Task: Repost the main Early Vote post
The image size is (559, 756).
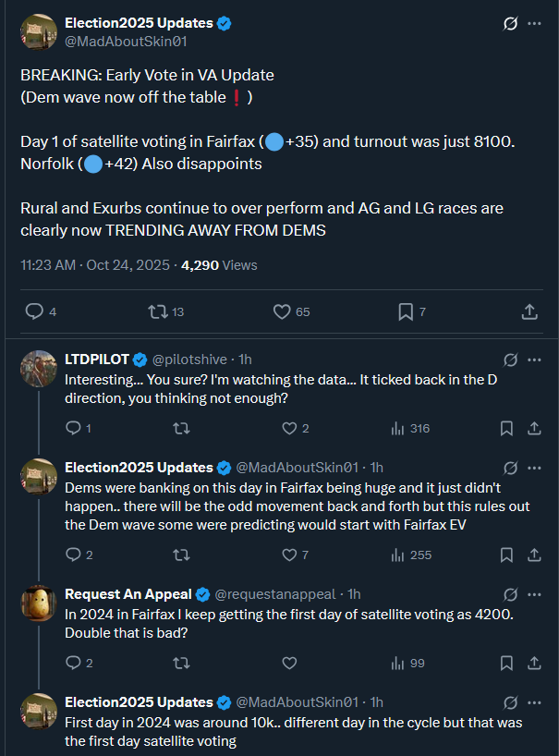Action: [x=158, y=312]
